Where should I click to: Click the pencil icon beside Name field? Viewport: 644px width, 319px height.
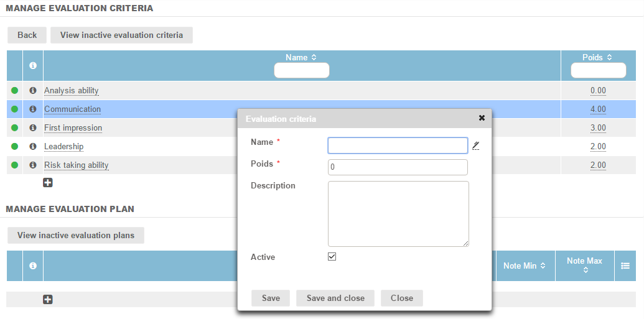476,146
